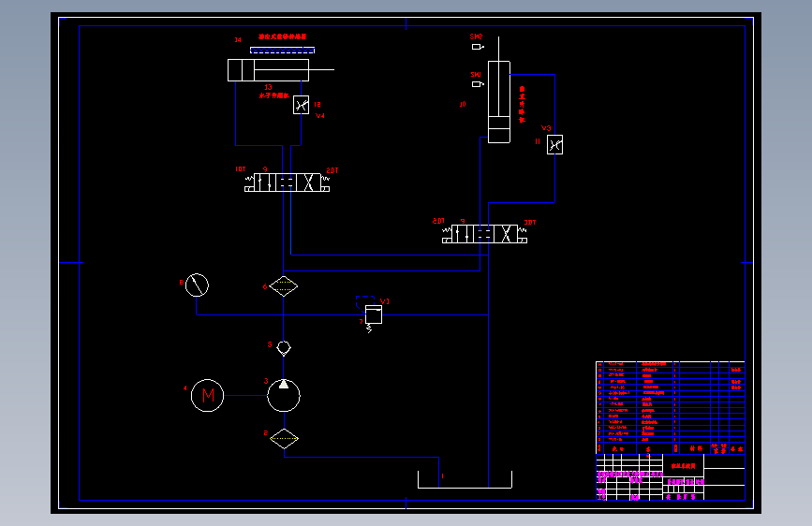Click the relief valve symbol labeled V1
Image resolution: width=812 pixels, height=526 pixels.
click(374, 314)
